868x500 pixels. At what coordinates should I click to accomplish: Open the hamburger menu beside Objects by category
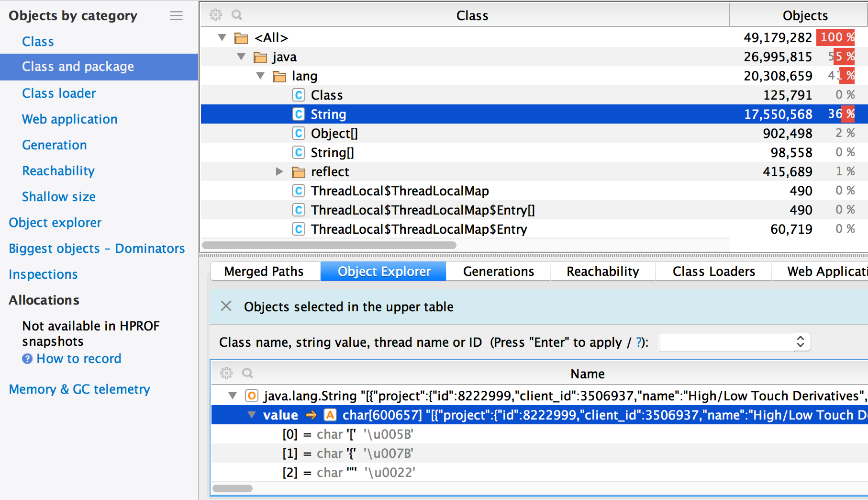tap(176, 16)
